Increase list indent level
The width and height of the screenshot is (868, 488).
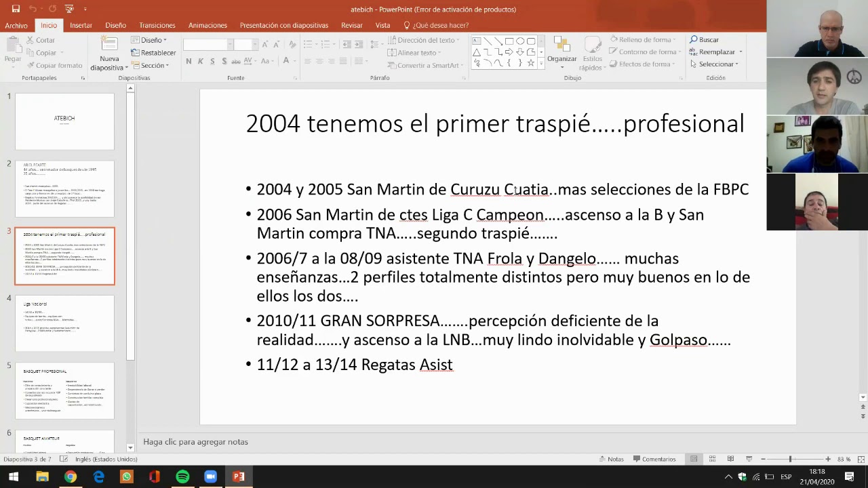pos(359,45)
